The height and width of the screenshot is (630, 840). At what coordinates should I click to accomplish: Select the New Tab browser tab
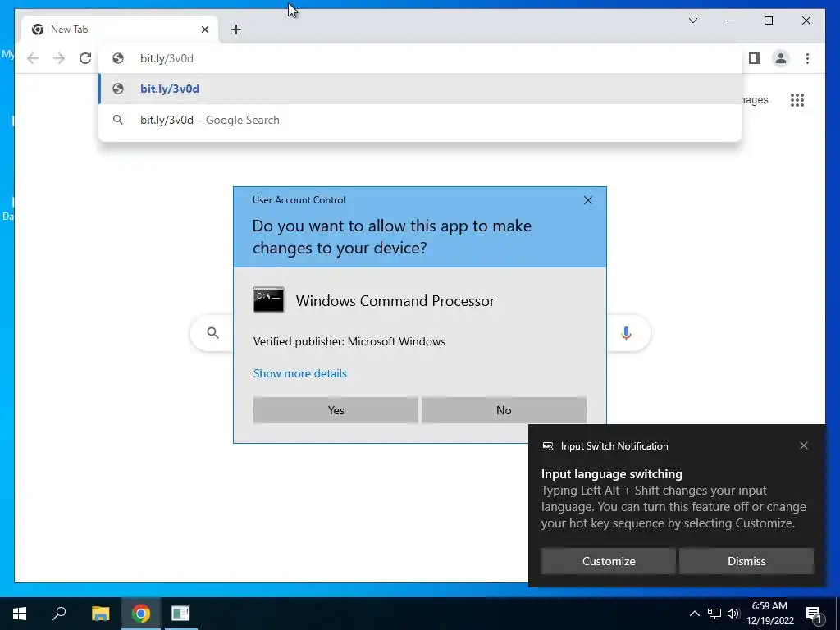coord(120,30)
